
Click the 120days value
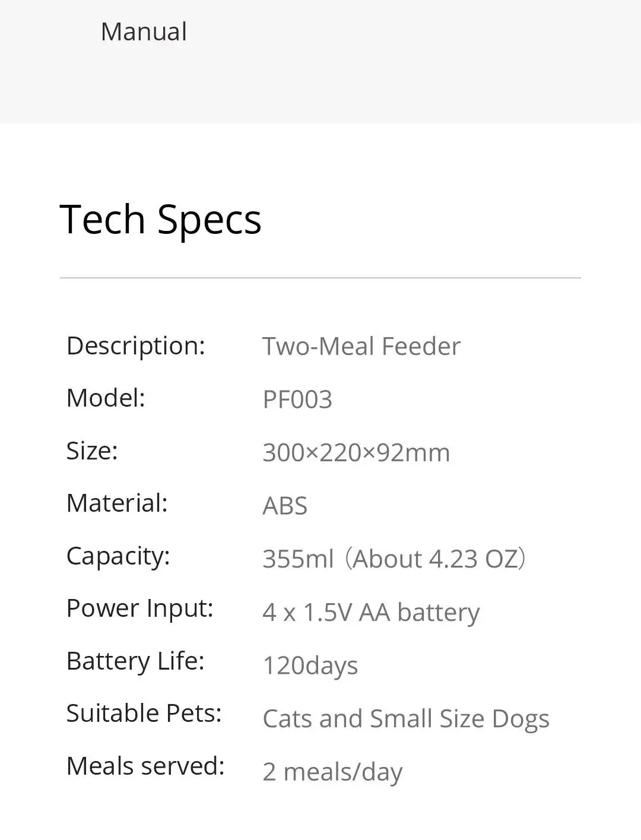click(x=310, y=666)
